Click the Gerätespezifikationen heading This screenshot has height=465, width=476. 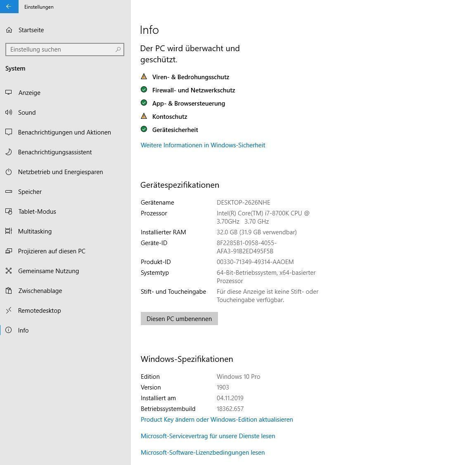click(x=180, y=185)
